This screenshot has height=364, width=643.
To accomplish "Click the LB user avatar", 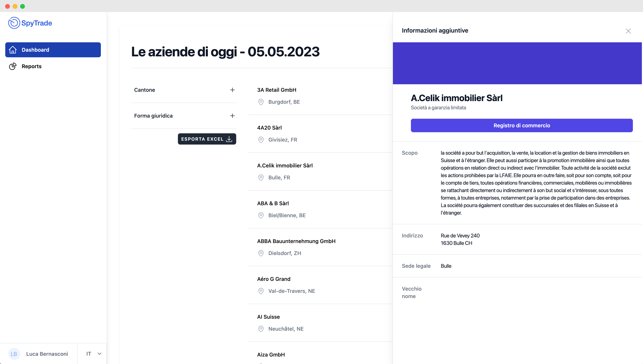I will click(x=14, y=354).
